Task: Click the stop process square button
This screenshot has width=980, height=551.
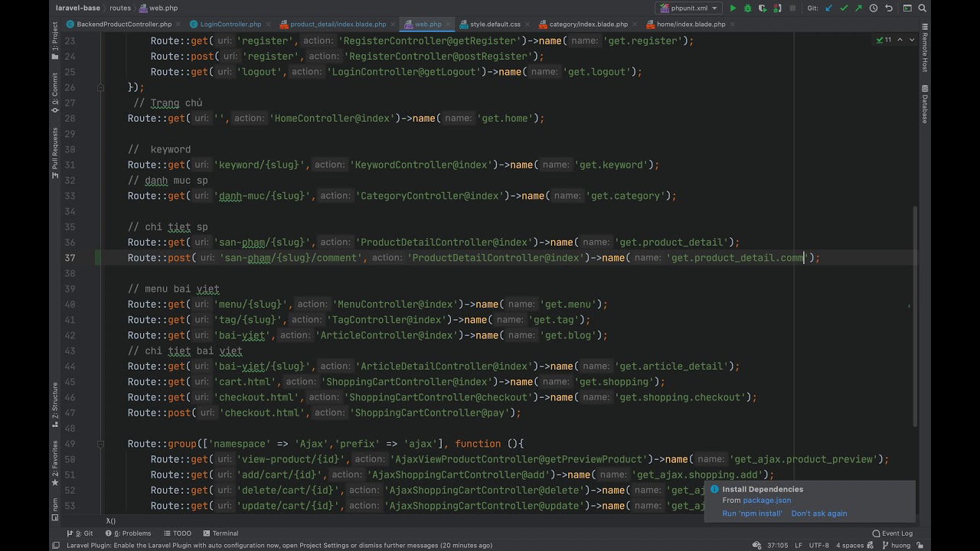Action: (792, 8)
